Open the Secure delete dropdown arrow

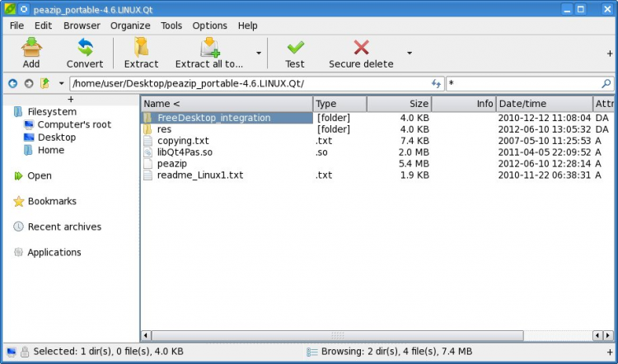[x=410, y=53]
